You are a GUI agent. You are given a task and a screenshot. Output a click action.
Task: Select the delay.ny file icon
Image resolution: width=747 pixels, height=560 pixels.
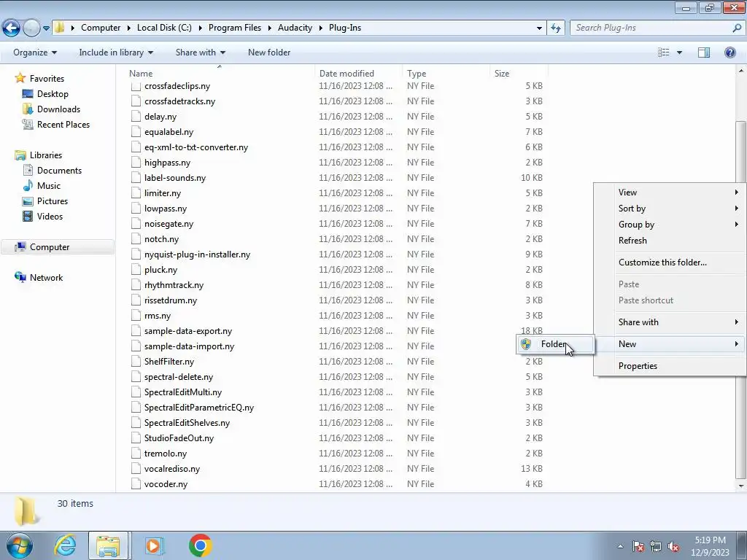pyautogui.click(x=136, y=117)
